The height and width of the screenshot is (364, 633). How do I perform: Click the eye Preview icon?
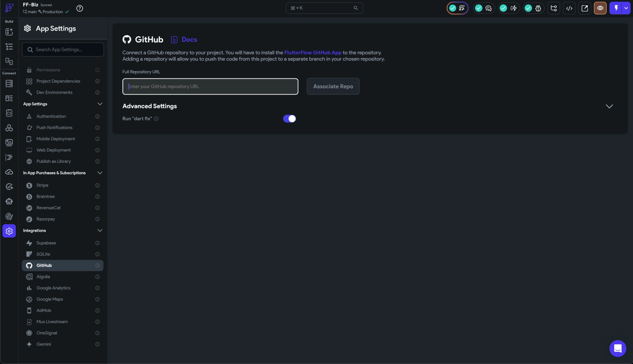(600, 8)
